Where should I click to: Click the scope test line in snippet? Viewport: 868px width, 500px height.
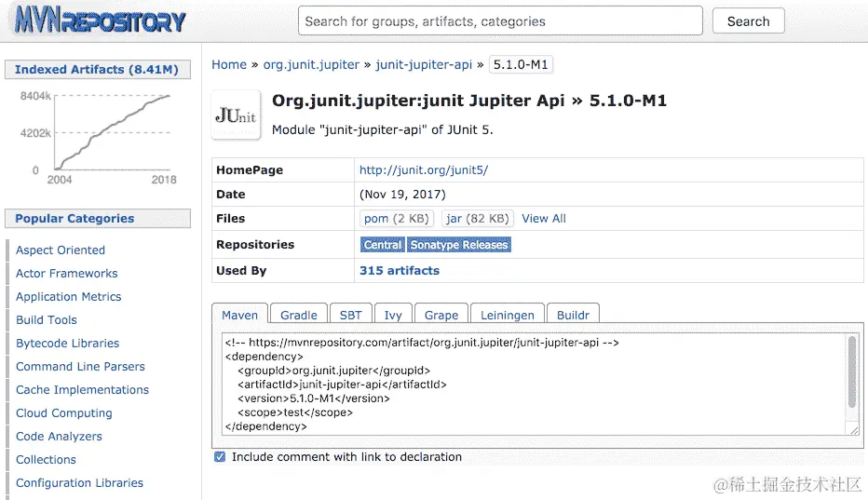[x=295, y=412]
